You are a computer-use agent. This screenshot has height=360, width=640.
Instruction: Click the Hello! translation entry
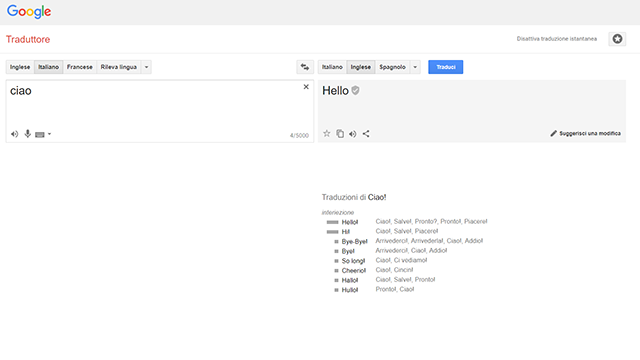point(350,222)
